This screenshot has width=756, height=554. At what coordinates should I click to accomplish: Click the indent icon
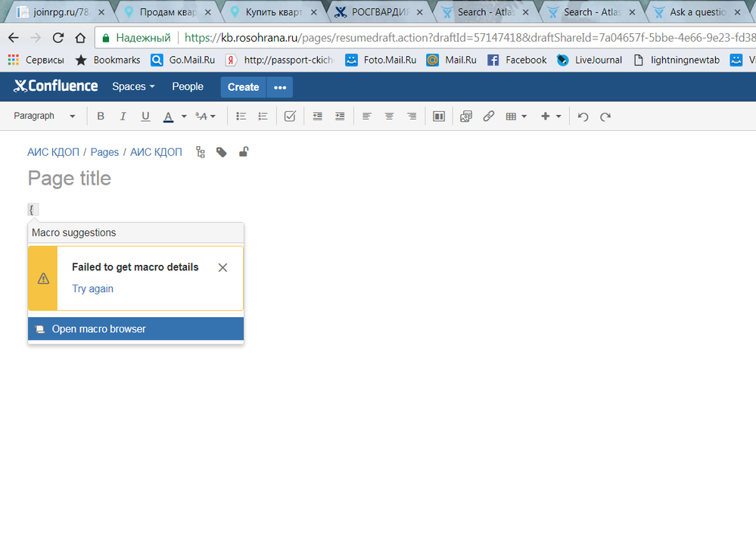(x=340, y=117)
